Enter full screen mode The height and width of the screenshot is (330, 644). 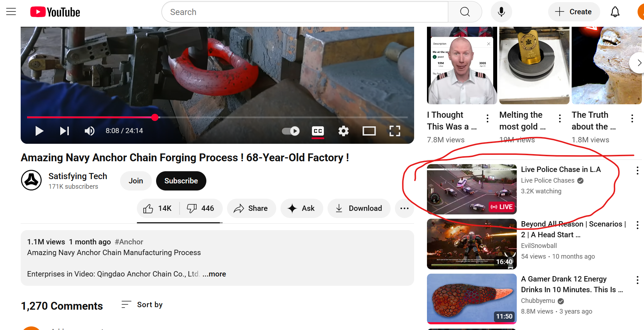tap(395, 131)
